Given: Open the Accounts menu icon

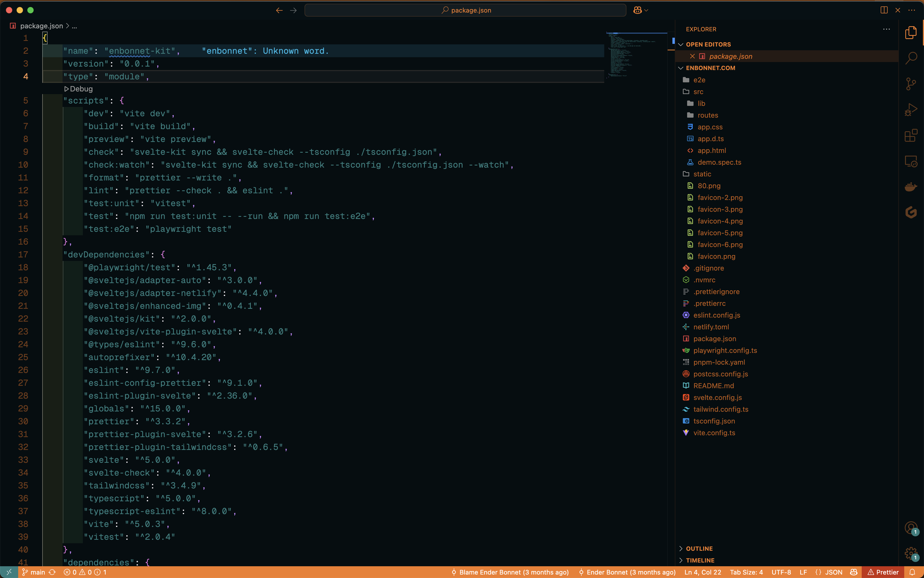Looking at the screenshot, I should tap(911, 528).
